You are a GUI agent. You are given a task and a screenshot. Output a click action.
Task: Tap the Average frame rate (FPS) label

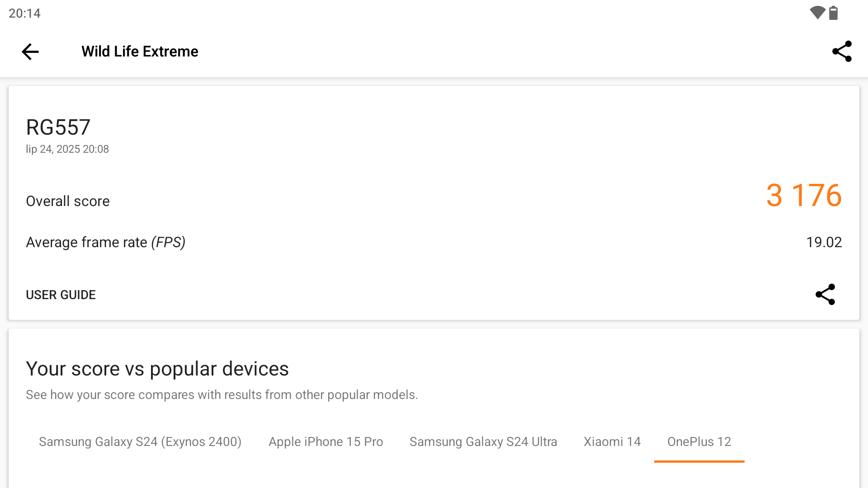coord(106,243)
